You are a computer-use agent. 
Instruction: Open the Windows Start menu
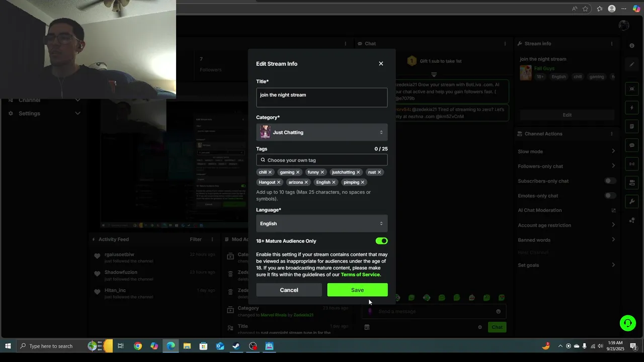click(x=8, y=346)
